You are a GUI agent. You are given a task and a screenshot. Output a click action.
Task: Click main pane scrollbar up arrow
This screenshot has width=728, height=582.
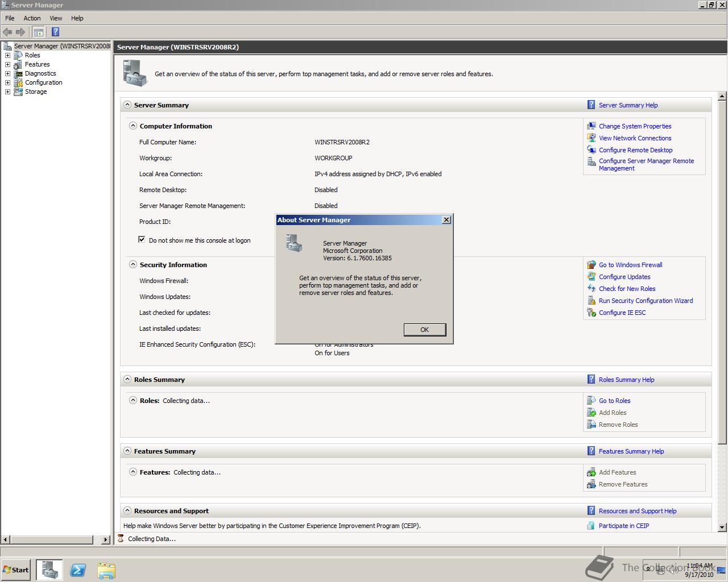click(x=722, y=96)
